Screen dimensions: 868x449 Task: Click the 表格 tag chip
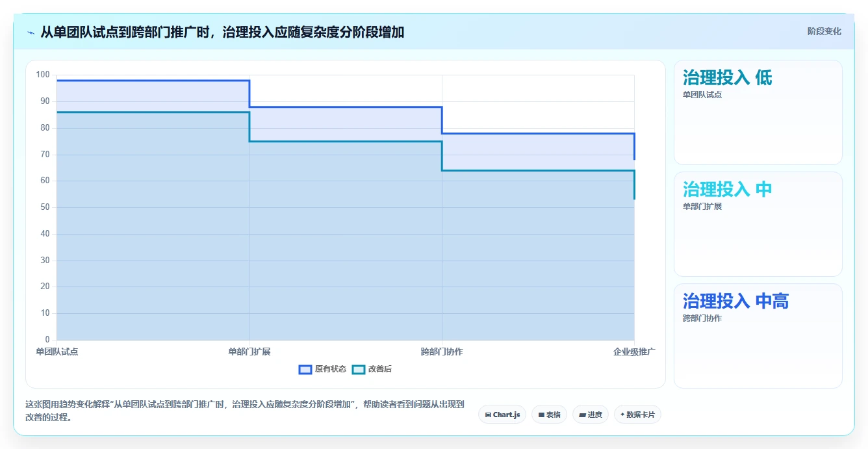point(549,415)
